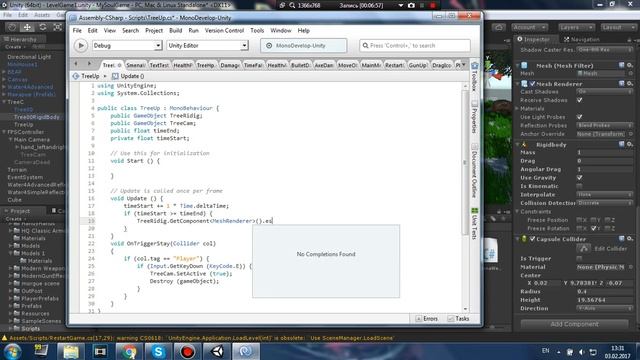
Task: Click the screen recorder taskbar icon
Action: click(187, 351)
